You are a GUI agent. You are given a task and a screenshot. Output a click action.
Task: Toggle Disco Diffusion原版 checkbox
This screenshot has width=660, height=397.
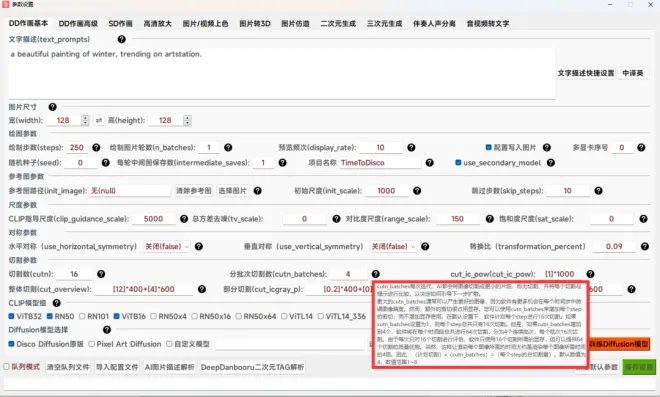pyautogui.click(x=11, y=344)
